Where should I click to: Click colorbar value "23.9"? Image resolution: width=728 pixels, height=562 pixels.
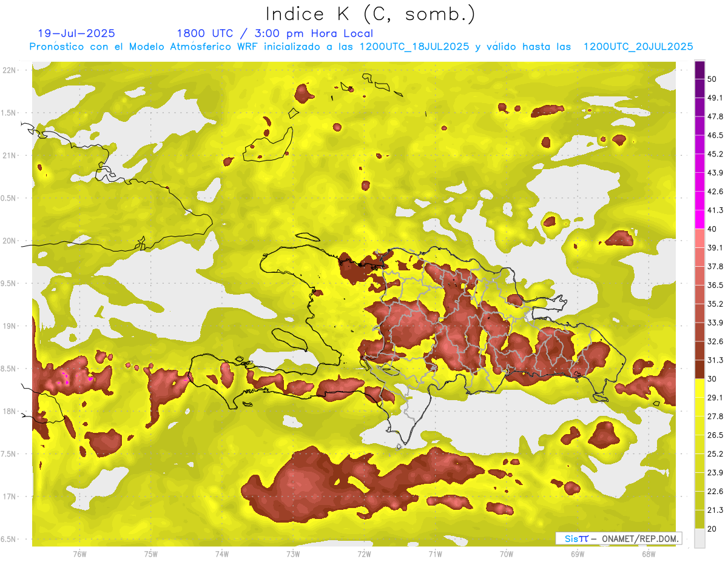tap(715, 473)
